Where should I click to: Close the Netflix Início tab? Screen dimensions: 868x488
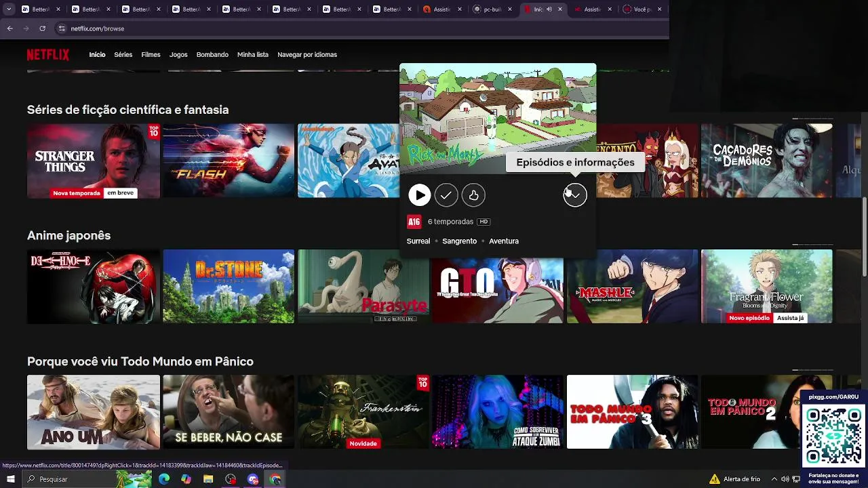pyautogui.click(x=559, y=9)
